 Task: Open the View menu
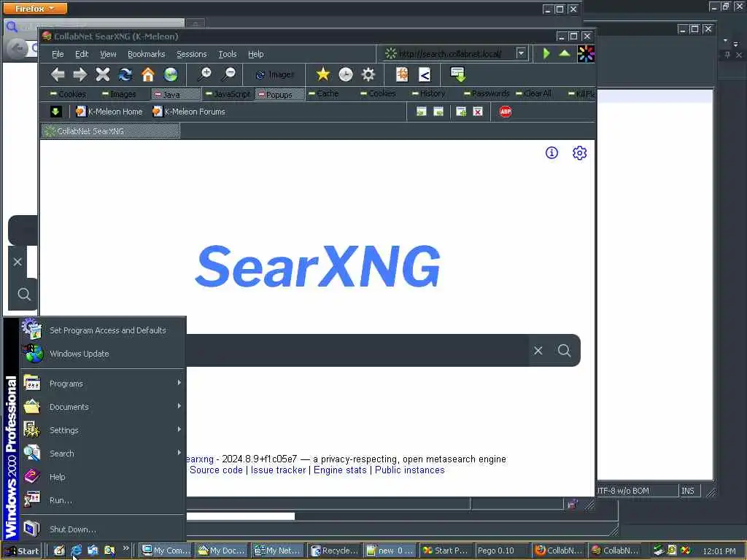point(108,54)
